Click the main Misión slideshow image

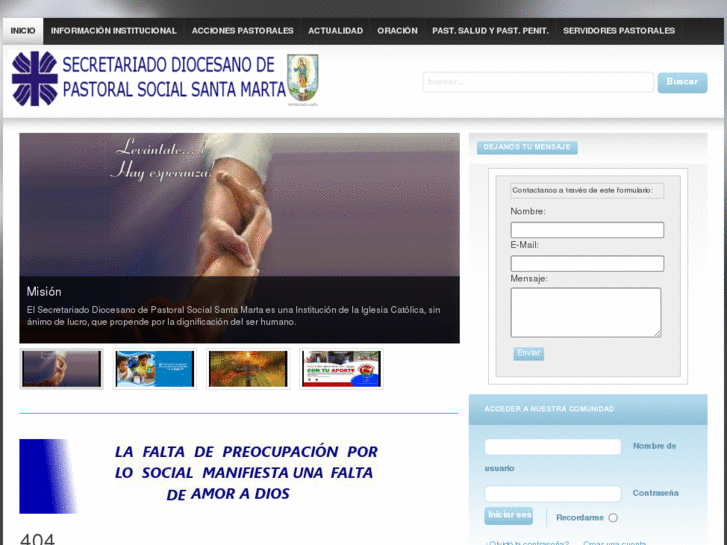click(239, 238)
